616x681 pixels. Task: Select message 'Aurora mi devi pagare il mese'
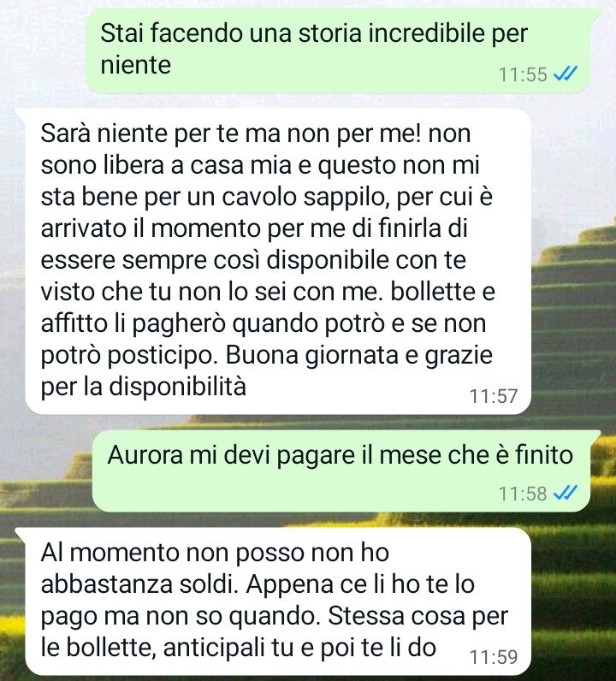[x=341, y=471]
